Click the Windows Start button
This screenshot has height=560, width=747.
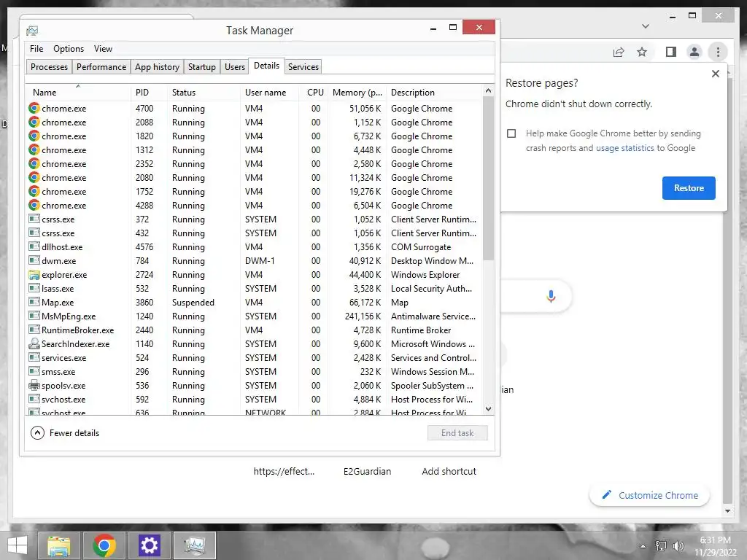18,545
